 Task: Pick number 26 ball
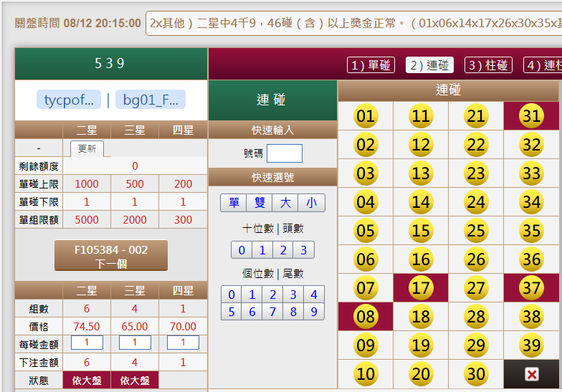coord(476,259)
